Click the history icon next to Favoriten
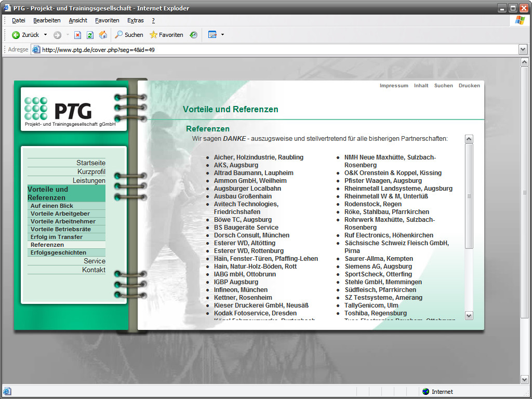Image resolution: width=532 pixels, height=399 pixels. 193,35
